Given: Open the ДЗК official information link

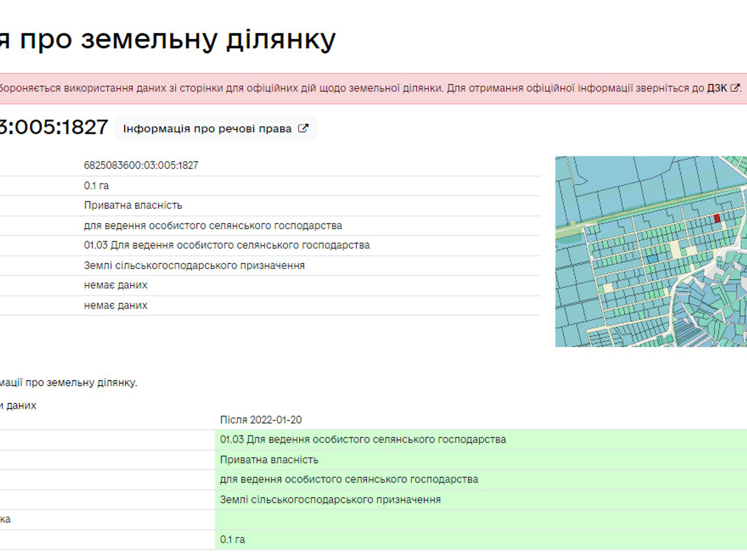Looking at the screenshot, I should 716,88.
